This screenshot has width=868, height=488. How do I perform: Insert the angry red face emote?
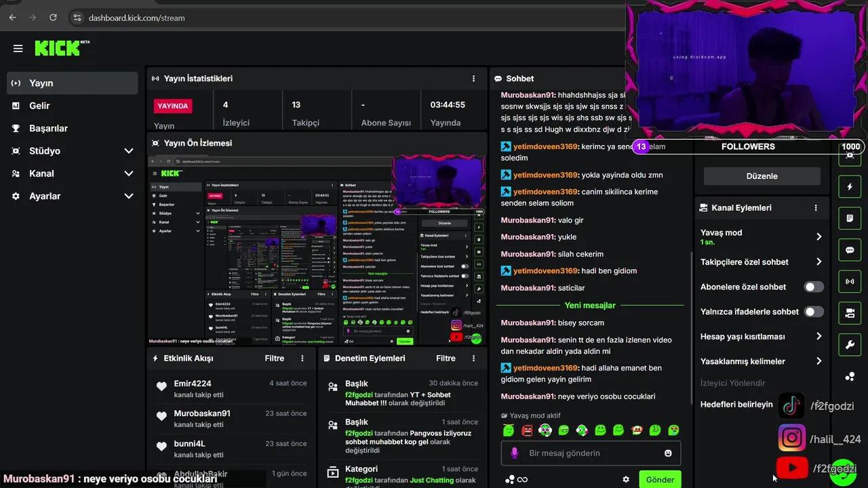pyautogui.click(x=527, y=430)
